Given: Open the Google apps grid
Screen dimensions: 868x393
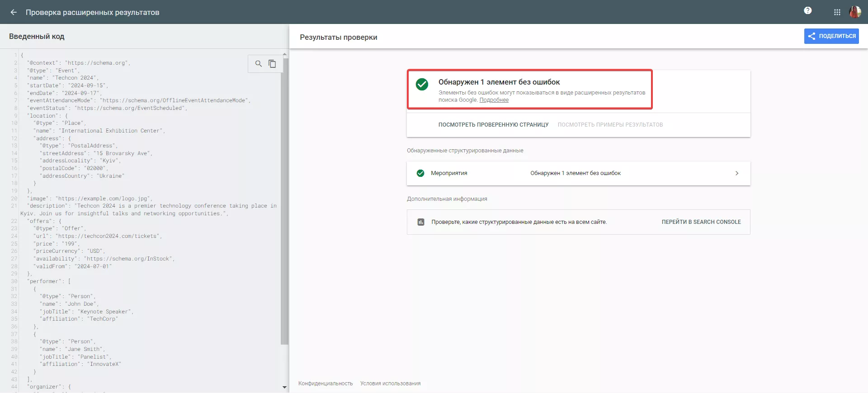Looking at the screenshot, I should coord(837,12).
